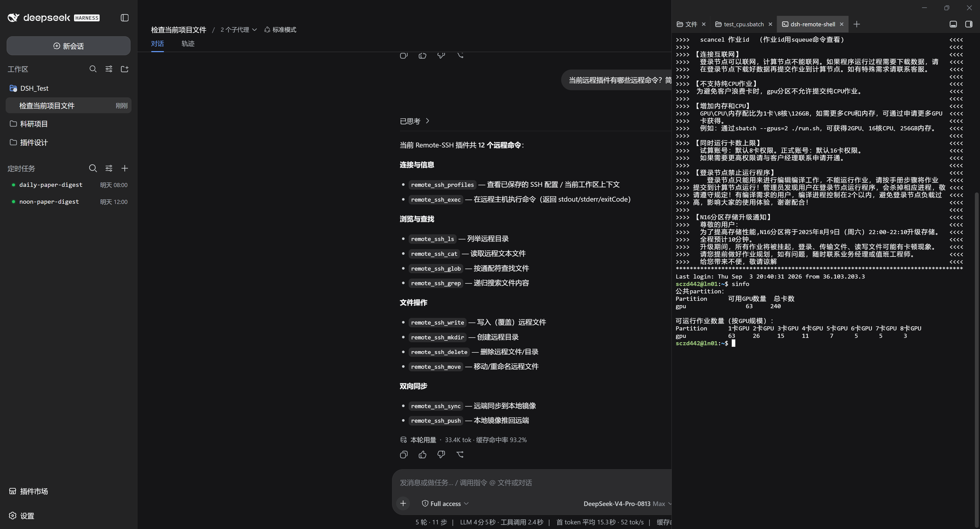This screenshot has width=980, height=529.
Task: Open the 插件设计 folder
Action: coord(68,142)
